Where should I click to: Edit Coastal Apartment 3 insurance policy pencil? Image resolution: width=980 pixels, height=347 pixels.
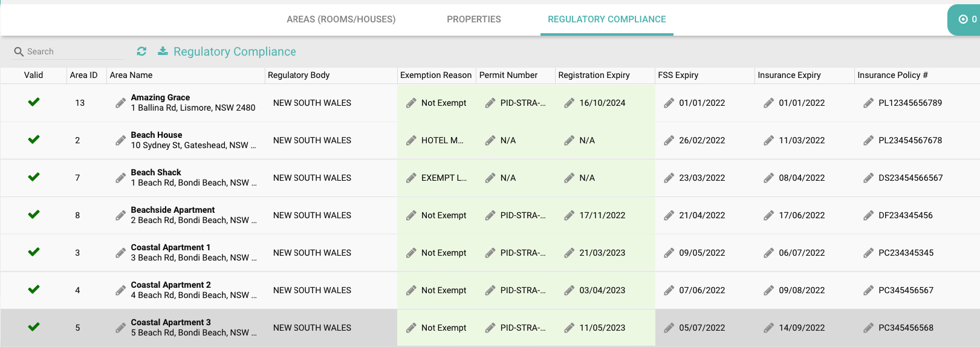click(868, 328)
